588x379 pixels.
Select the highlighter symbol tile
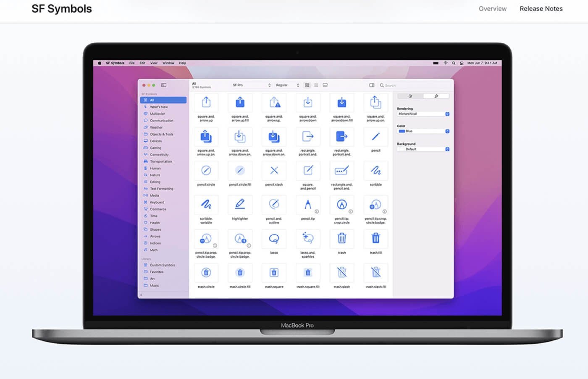point(240,205)
